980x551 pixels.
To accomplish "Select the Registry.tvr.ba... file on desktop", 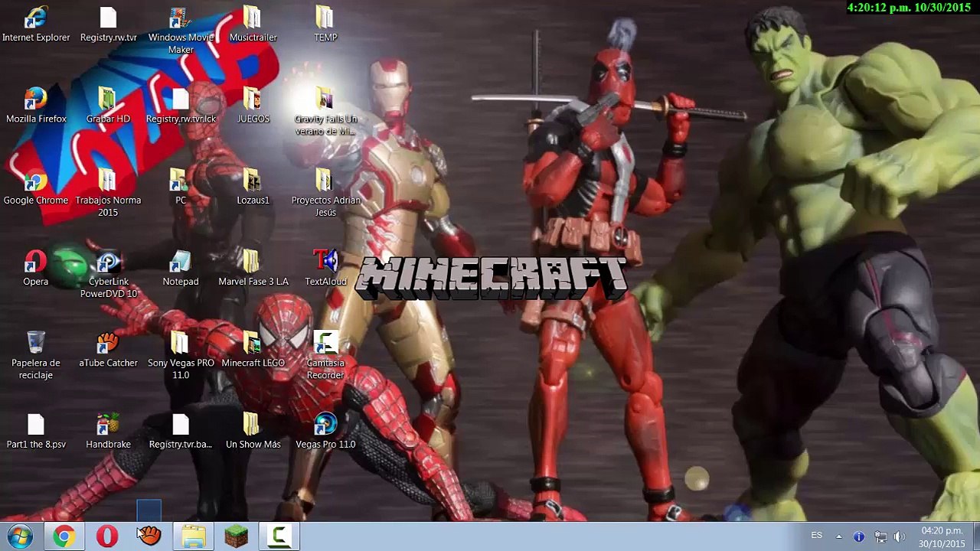I will (x=181, y=432).
